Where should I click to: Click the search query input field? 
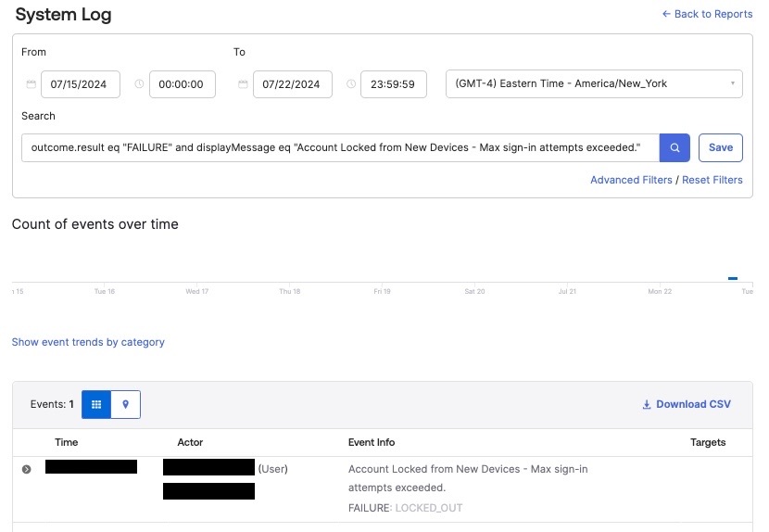tap(340, 147)
